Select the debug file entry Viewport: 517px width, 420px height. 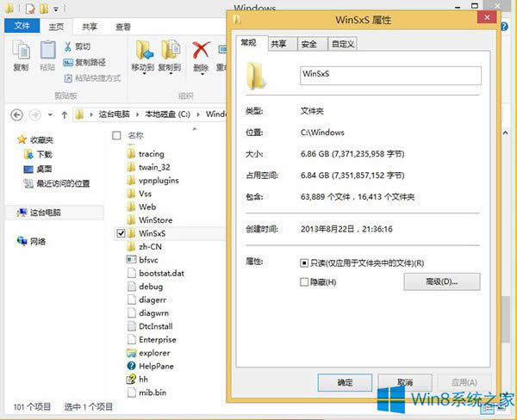pyautogui.click(x=145, y=287)
